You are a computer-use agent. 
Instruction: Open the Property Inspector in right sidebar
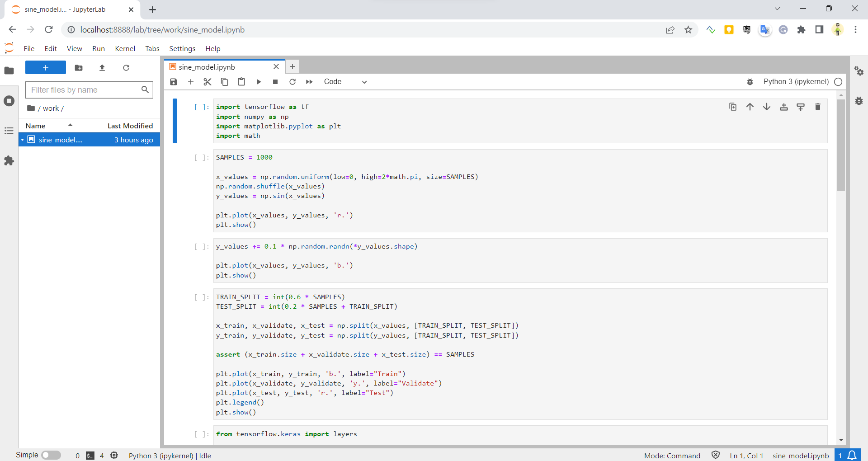pos(859,71)
